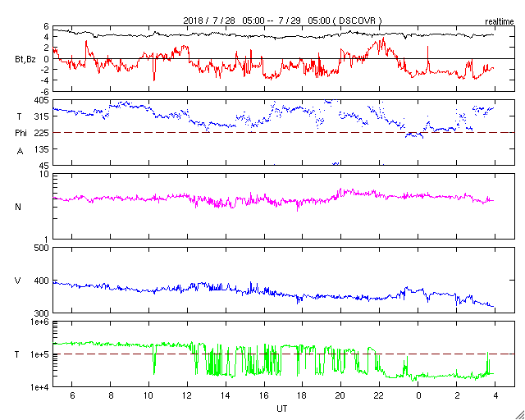Click the 'realtime' label at top right

pos(500,22)
